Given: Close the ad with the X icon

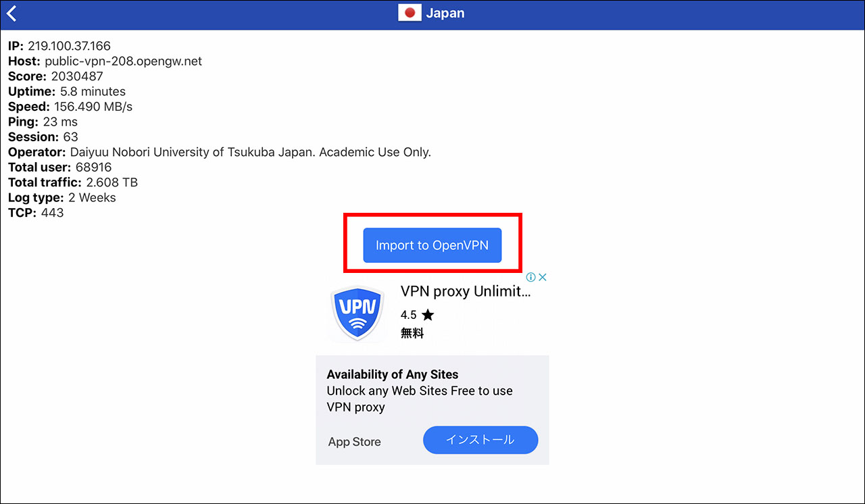Looking at the screenshot, I should click(x=542, y=277).
